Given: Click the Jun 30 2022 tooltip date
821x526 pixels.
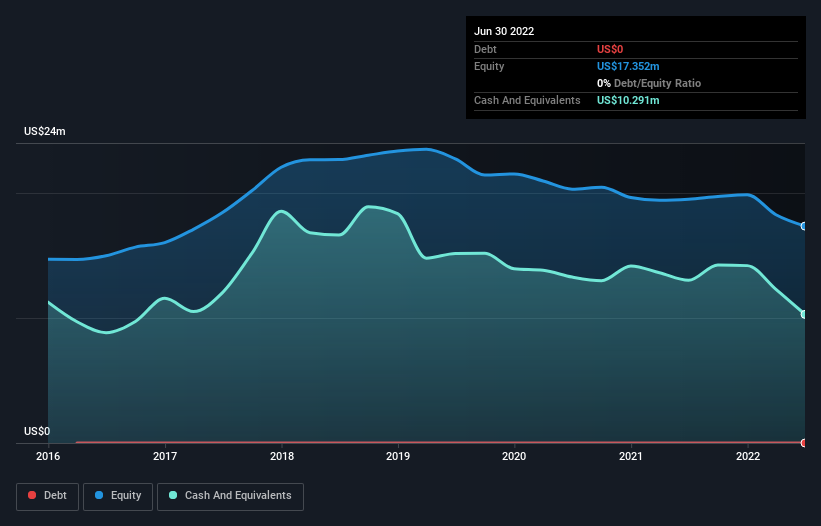Looking at the screenshot, I should pyautogui.click(x=504, y=31).
